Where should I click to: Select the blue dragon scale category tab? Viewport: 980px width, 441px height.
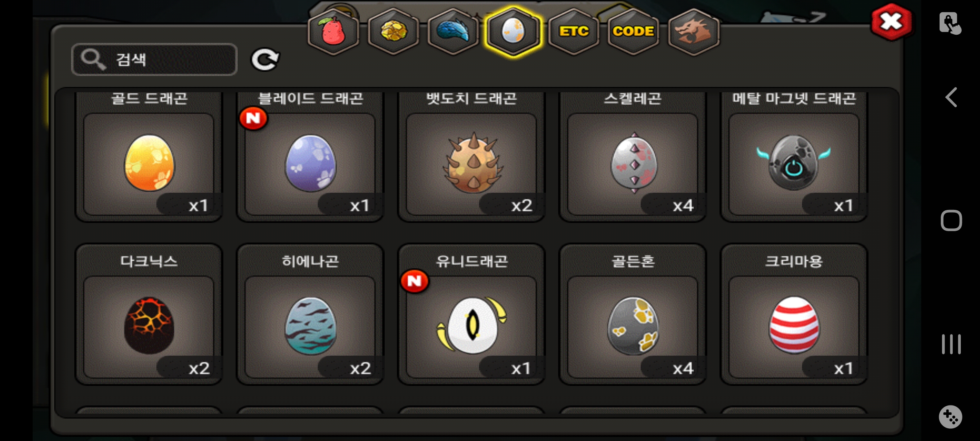click(453, 31)
